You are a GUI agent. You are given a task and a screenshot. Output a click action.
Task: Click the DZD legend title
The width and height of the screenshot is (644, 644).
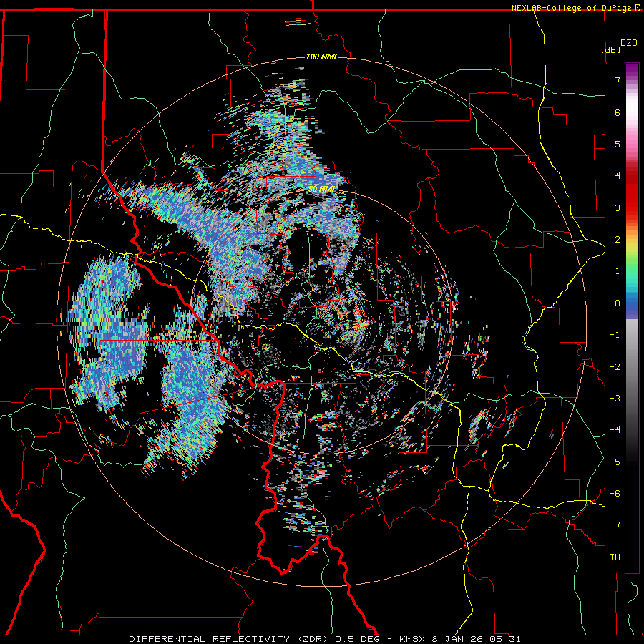[x=629, y=43]
